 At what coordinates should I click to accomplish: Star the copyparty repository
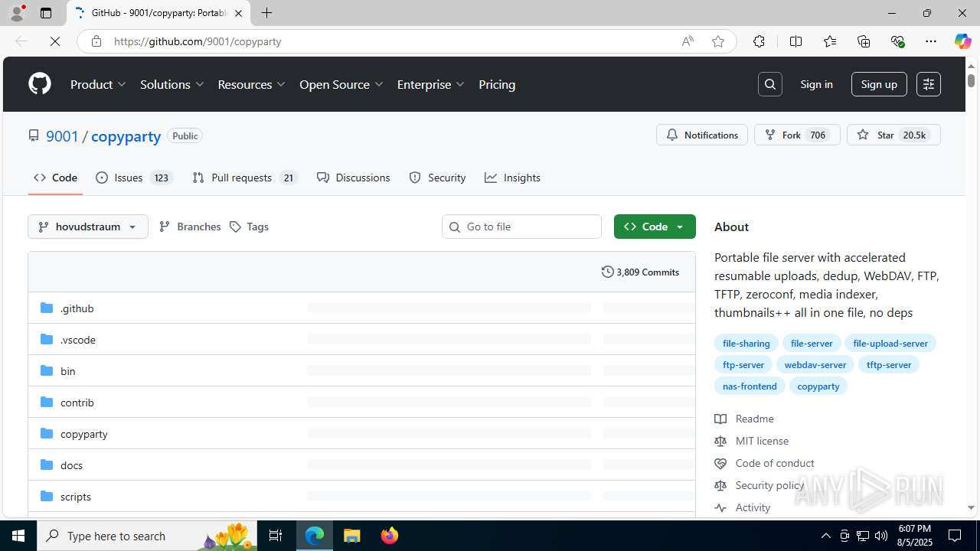tap(893, 135)
